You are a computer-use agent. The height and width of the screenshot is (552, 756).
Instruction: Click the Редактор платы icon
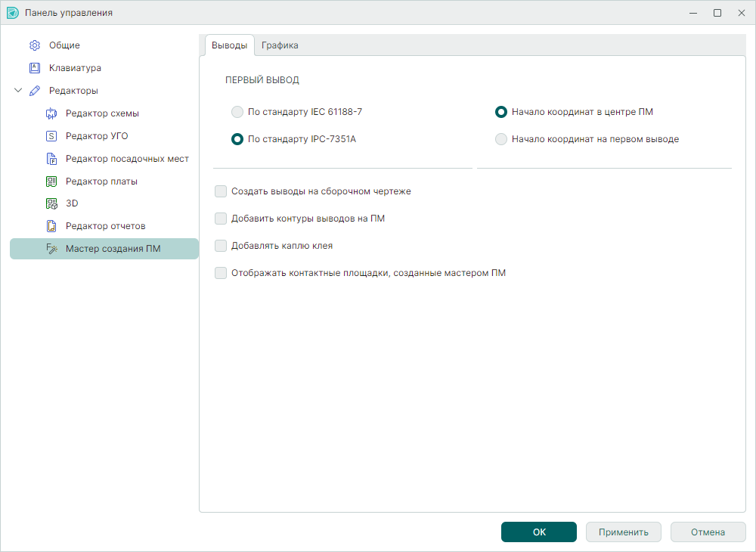click(x=51, y=181)
